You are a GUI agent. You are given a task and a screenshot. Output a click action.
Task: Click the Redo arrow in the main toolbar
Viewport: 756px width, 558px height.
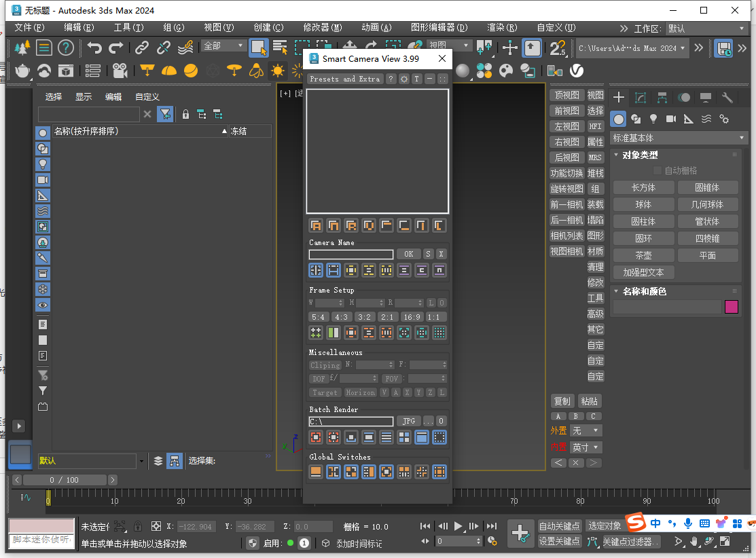pyautogui.click(x=116, y=48)
